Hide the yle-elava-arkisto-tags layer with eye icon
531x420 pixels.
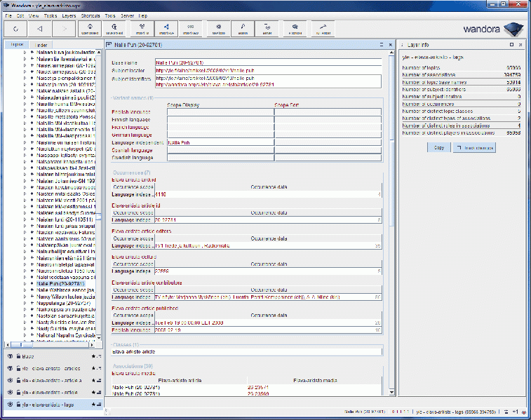[10, 405]
